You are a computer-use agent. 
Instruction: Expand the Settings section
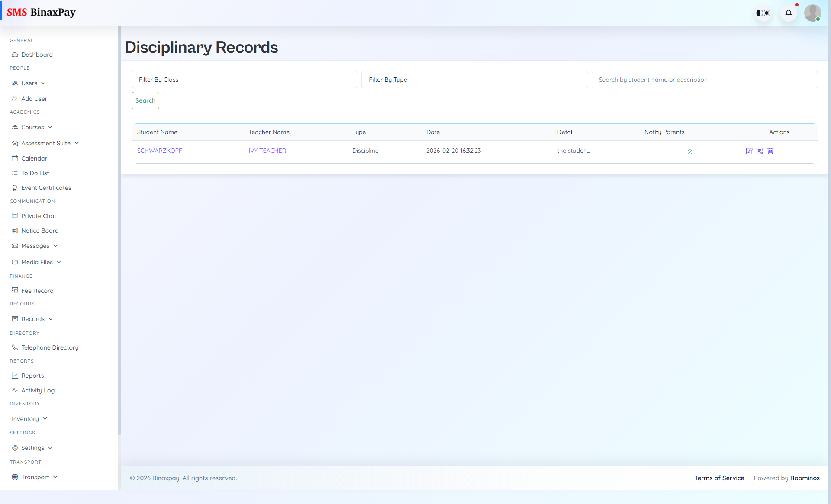[x=32, y=448]
